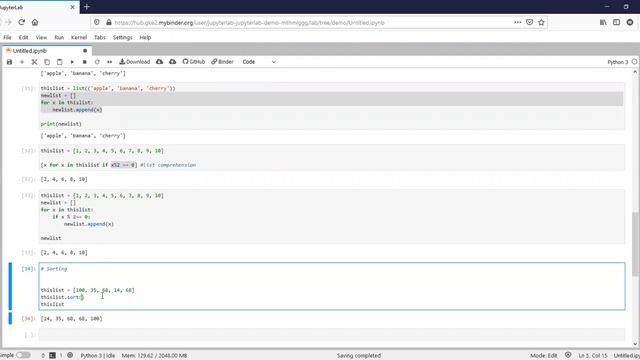Restart kernel and run all cells icon

(109, 62)
